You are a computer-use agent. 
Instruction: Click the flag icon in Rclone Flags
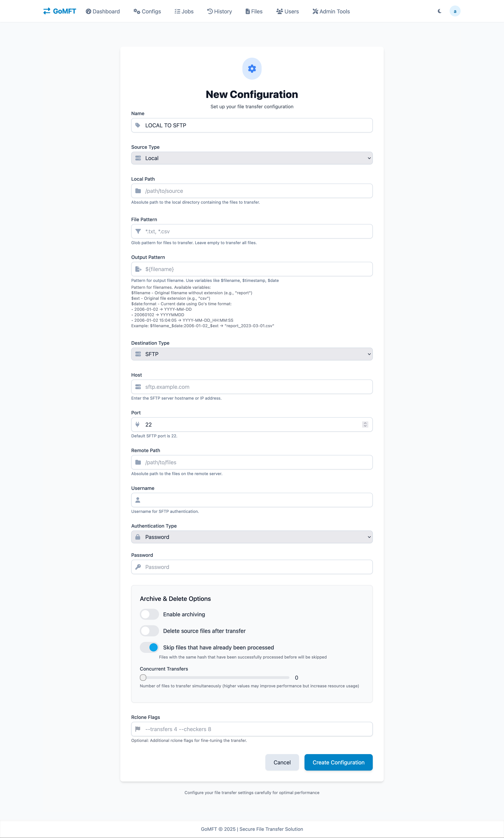pyautogui.click(x=138, y=729)
